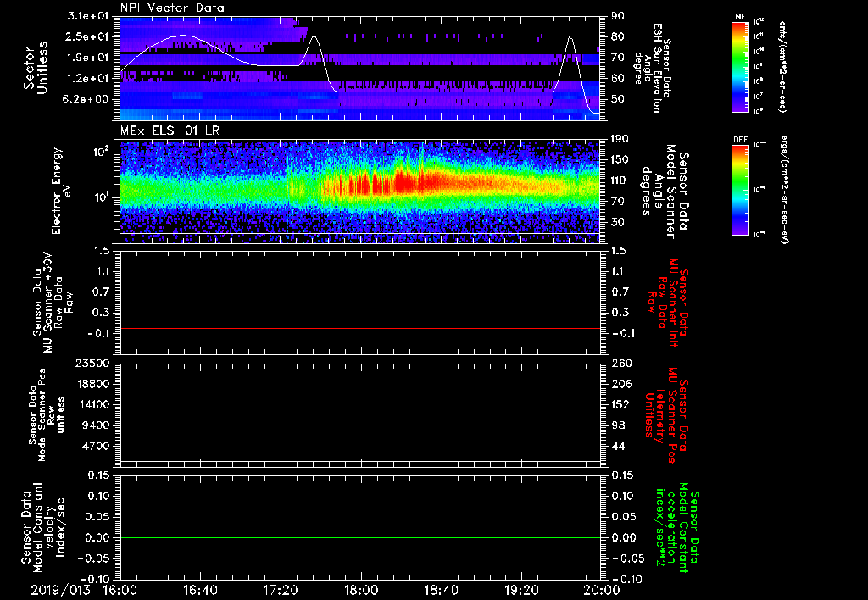Click the 50 degree tick label
868x600 pixels.
618,99
